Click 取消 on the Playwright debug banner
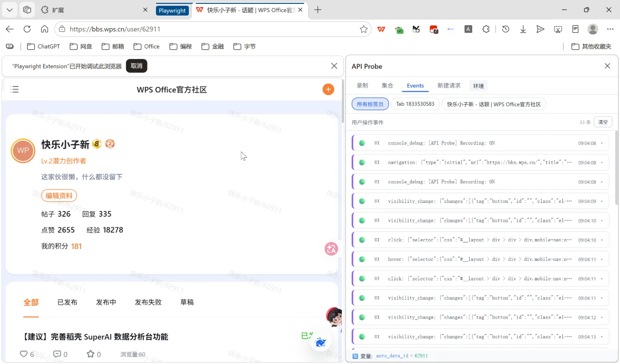Image resolution: width=620 pixels, height=364 pixels. (x=136, y=66)
